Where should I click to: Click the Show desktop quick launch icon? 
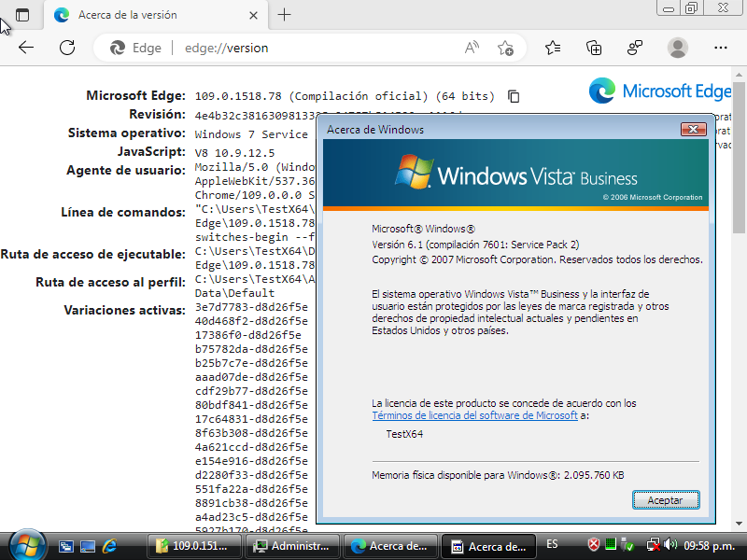pyautogui.click(x=88, y=546)
